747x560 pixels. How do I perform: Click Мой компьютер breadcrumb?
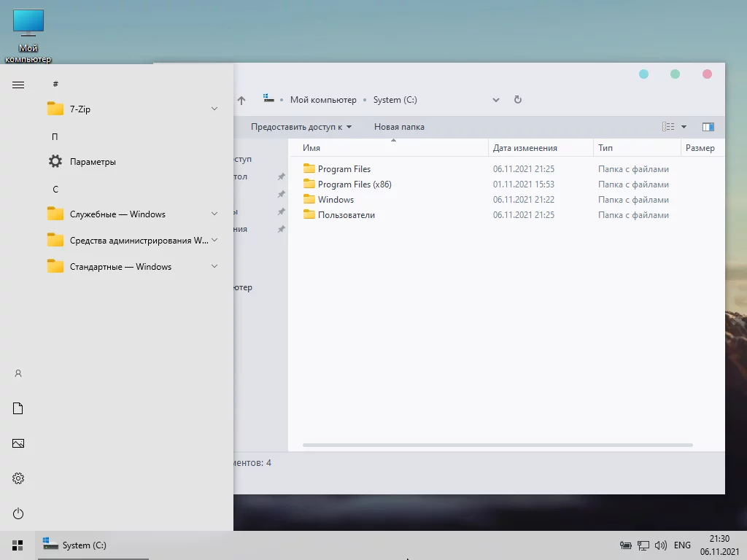(x=323, y=100)
